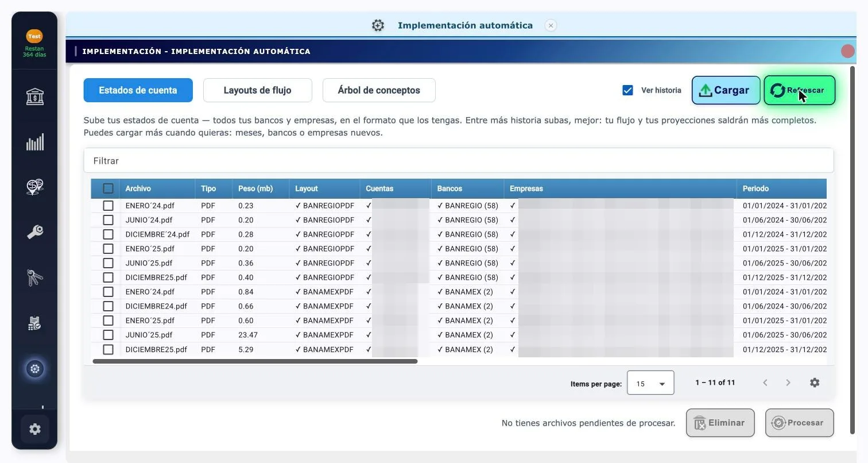Click the Test trial badge
Screen dimensions: 868x463
tap(34, 36)
